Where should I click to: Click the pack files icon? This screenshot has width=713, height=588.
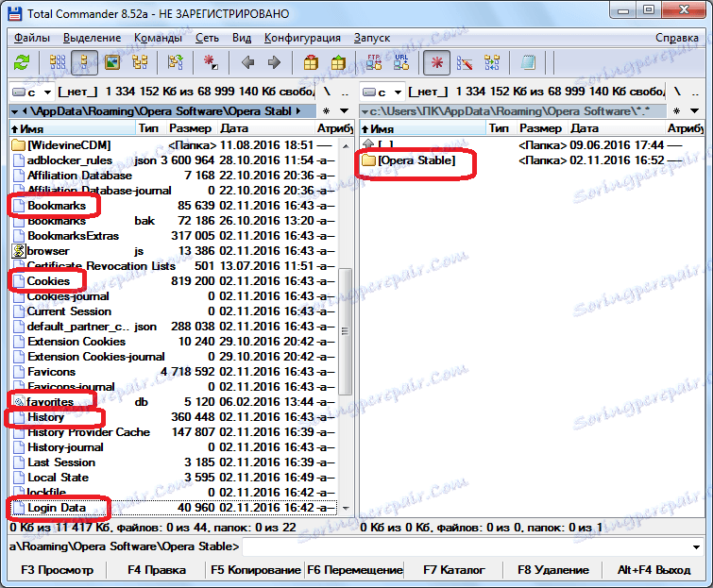point(311,62)
